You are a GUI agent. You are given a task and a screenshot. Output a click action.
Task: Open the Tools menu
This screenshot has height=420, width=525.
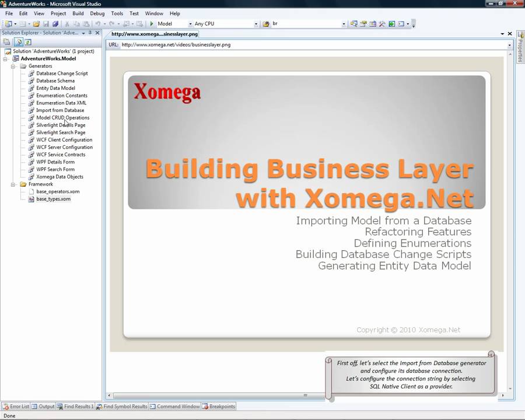tap(117, 13)
